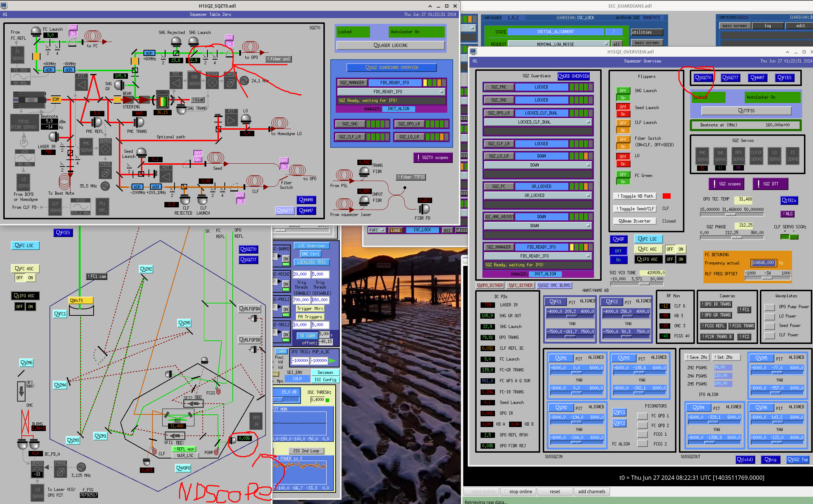Click the 3.125 MHz oscillator symbol in HAM7 diagram
This screenshot has width=813, height=504.
tap(81, 468)
